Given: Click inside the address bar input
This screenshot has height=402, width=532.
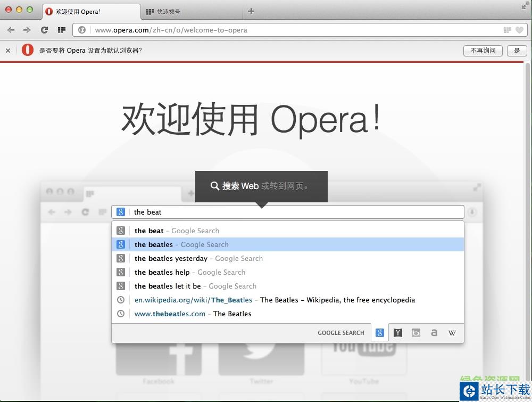Looking at the screenshot, I should pyautogui.click(x=266, y=30).
